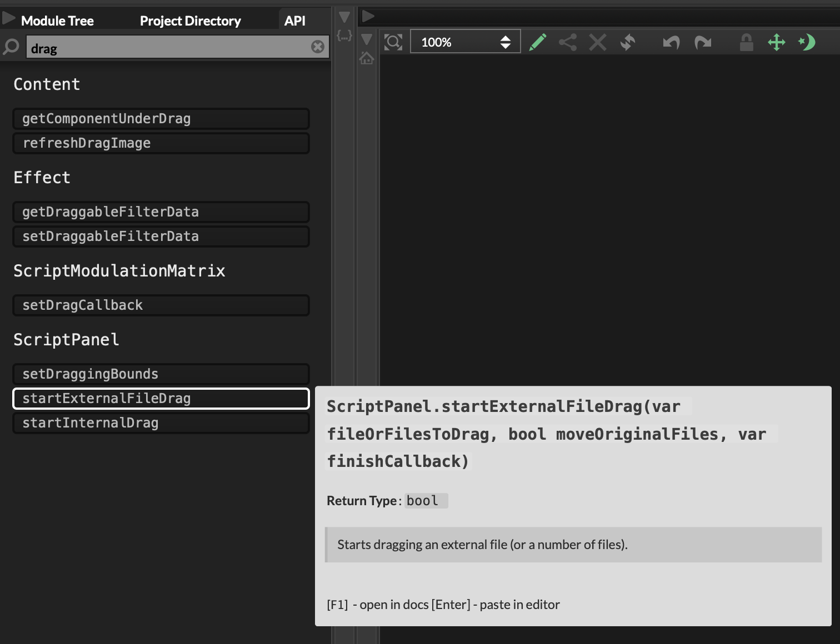The width and height of the screenshot is (840, 644).
Task: Expand the right-pointing triangle above the canvas toolbar
Action: point(368,16)
